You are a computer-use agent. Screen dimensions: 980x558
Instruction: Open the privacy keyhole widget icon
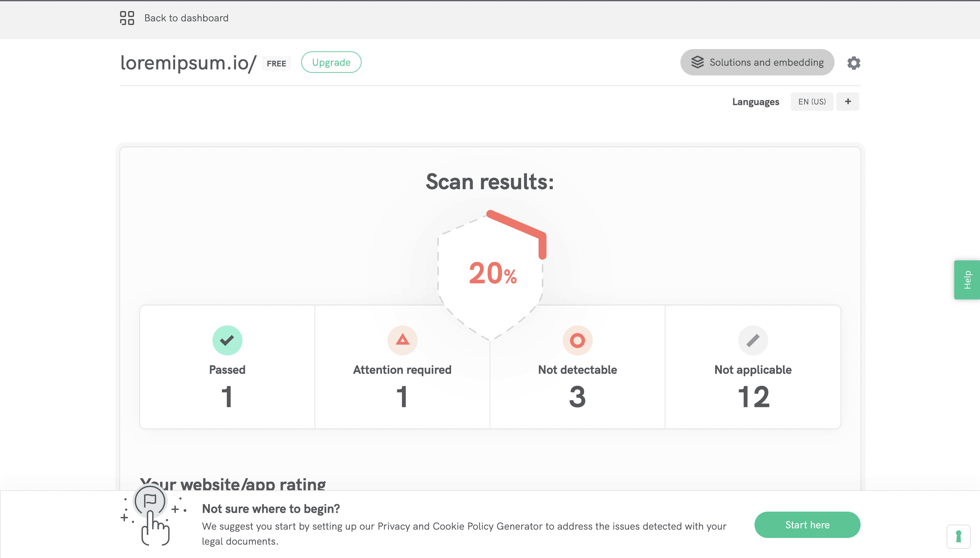point(958,537)
